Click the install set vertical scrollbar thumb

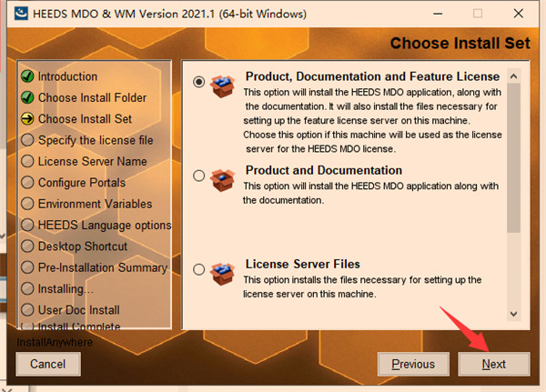pos(513,157)
